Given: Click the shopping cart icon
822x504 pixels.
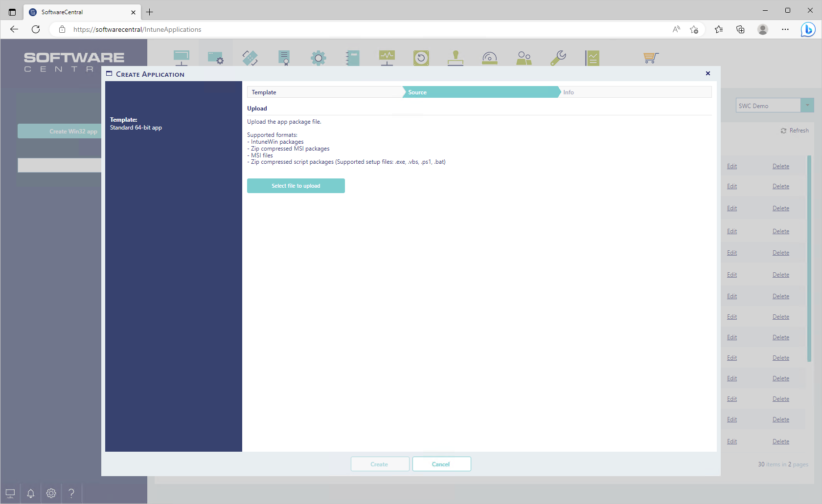Looking at the screenshot, I should (651, 58).
